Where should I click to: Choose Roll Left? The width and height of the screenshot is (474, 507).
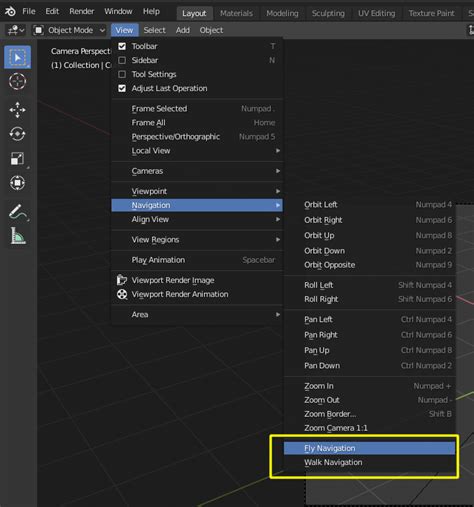click(x=370, y=285)
